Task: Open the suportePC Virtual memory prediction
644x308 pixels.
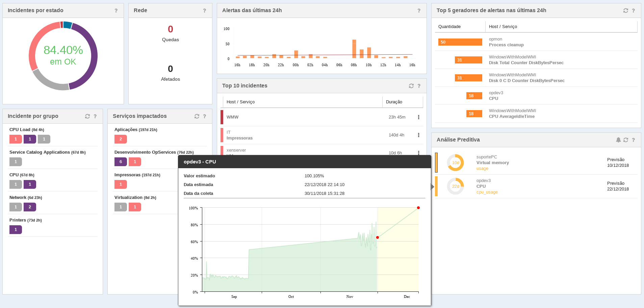Action: pos(536,163)
